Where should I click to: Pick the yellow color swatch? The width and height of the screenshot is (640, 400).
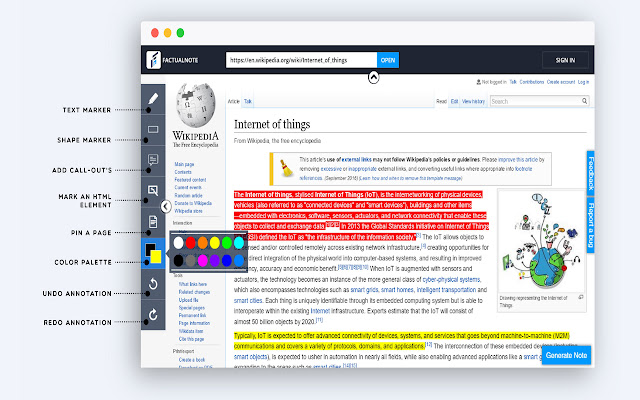tap(215, 243)
